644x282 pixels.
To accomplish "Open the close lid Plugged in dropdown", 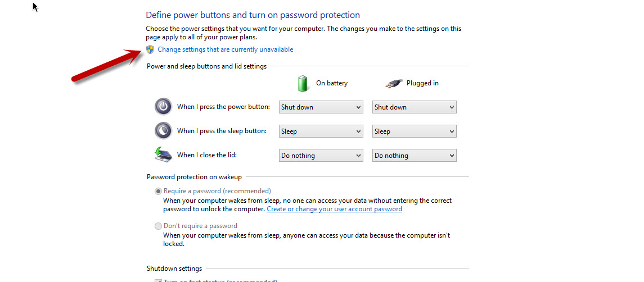I will [x=415, y=156].
